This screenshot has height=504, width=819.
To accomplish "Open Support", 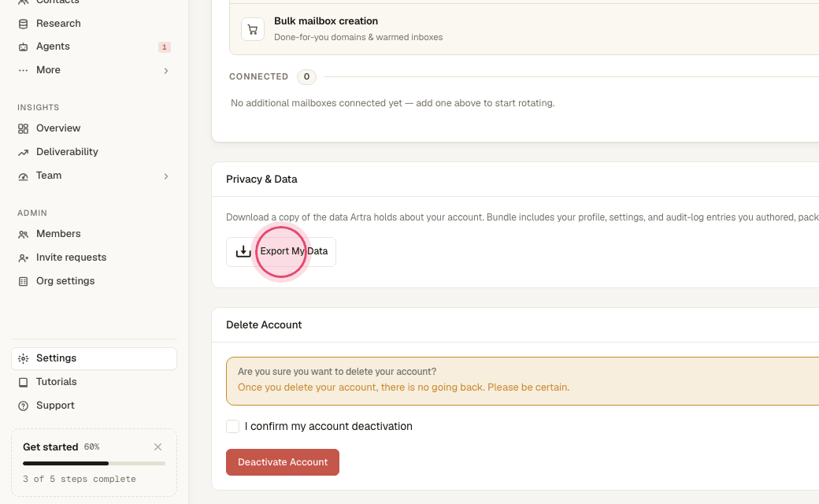I will tap(94, 406).
